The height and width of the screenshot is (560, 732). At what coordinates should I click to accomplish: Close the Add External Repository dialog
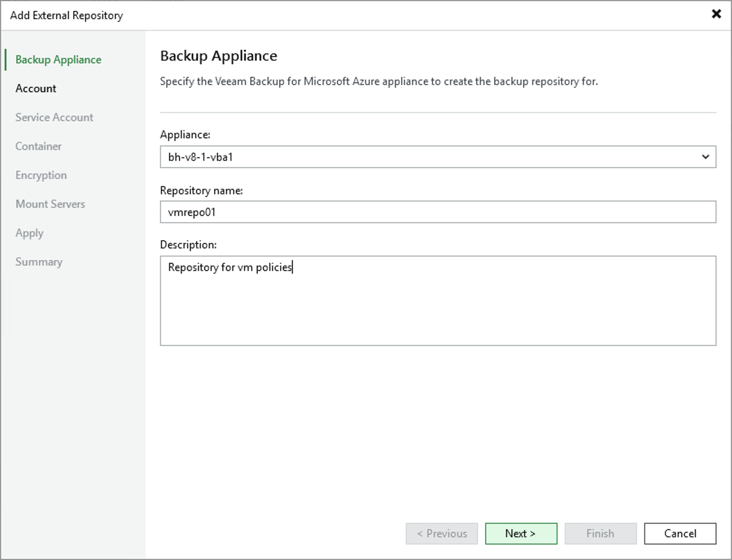coord(716,14)
